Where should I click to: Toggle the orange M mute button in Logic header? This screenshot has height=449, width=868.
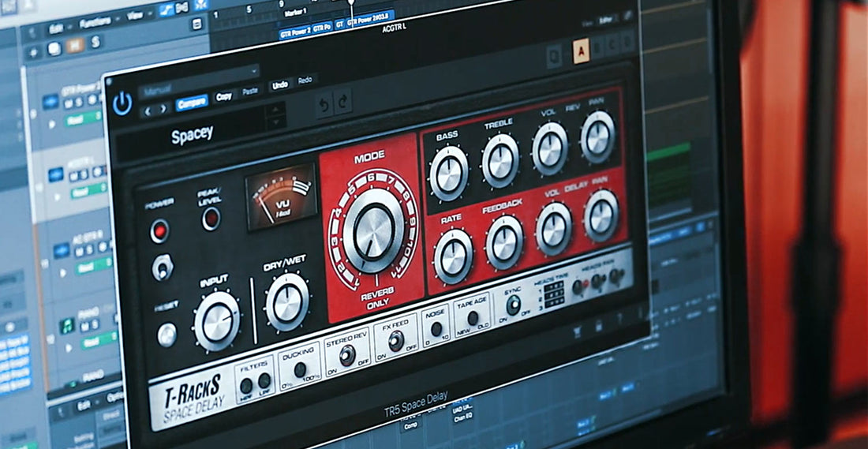pos(75,46)
